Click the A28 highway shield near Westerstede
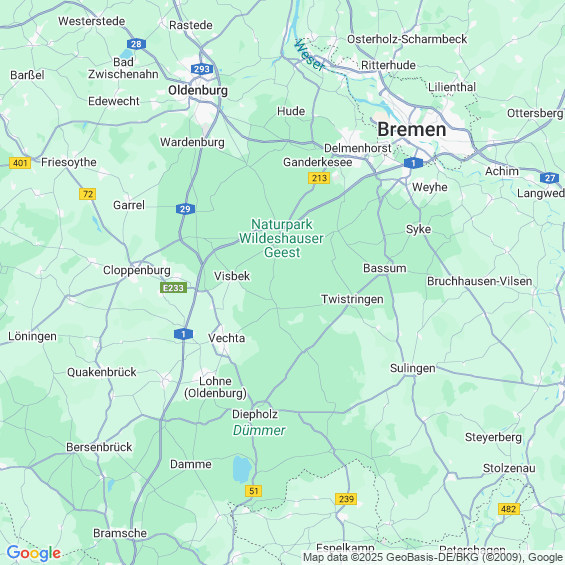Image resolution: width=565 pixels, height=565 pixels. [x=136, y=44]
